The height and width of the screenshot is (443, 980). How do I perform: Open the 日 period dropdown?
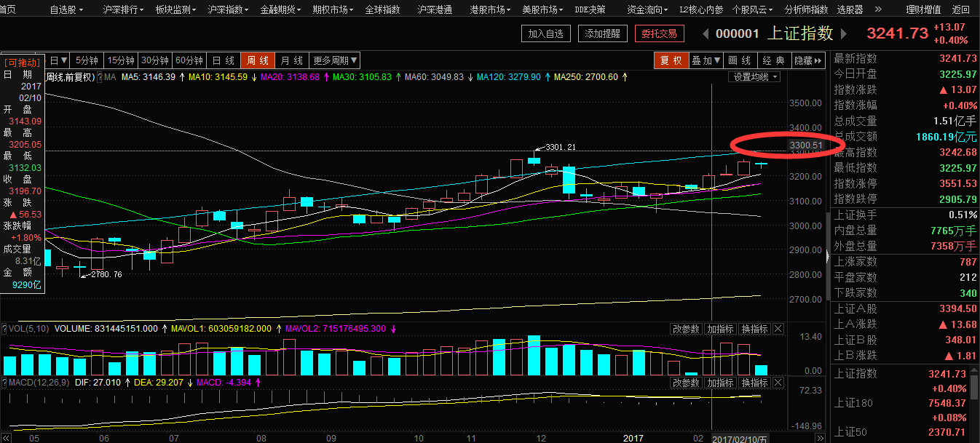point(58,60)
